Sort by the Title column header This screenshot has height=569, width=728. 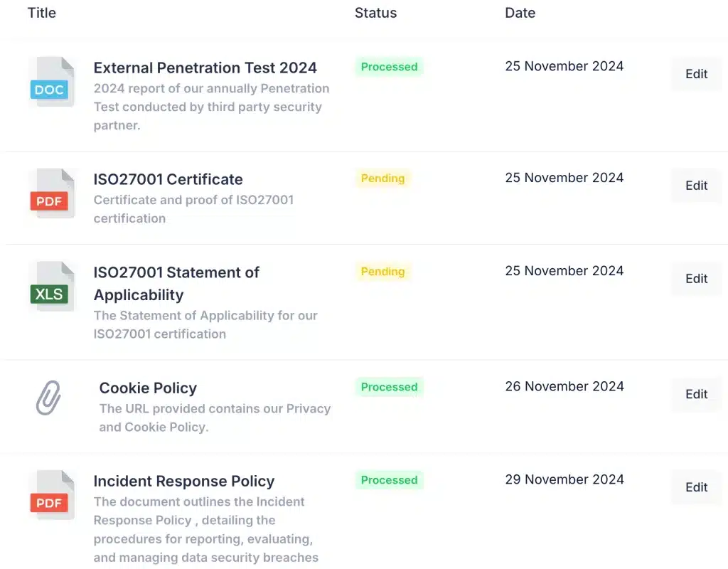click(42, 13)
